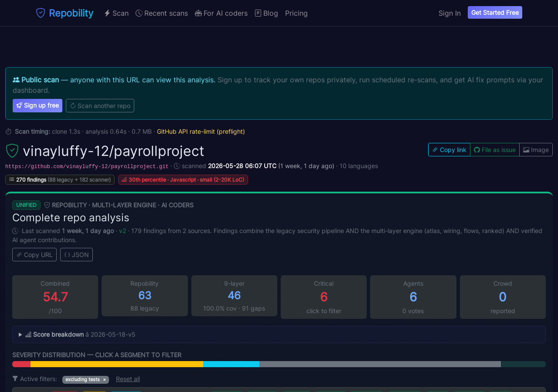Click the robot icon beside For AI coders

pyautogui.click(x=198, y=13)
